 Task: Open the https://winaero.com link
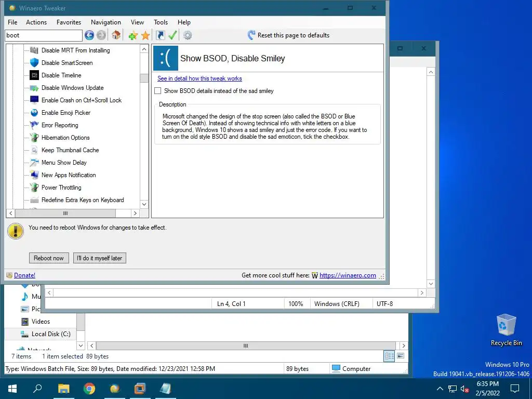[348, 275]
